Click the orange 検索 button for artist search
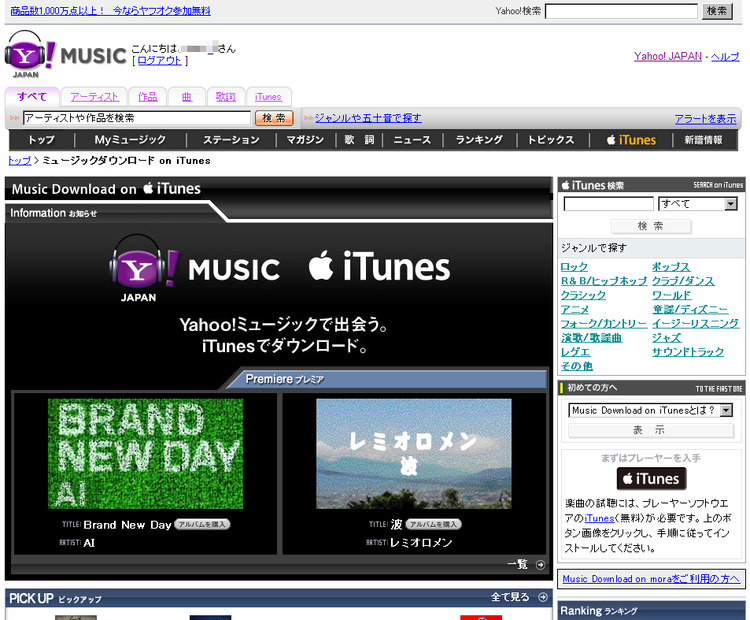This screenshot has height=620, width=750. click(274, 118)
